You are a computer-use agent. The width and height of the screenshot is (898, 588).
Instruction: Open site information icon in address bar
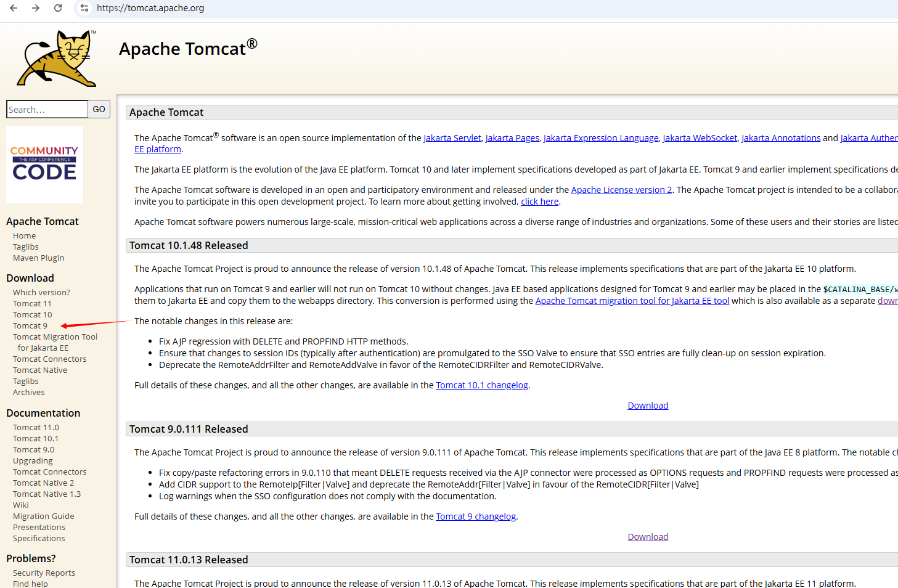pyautogui.click(x=84, y=8)
